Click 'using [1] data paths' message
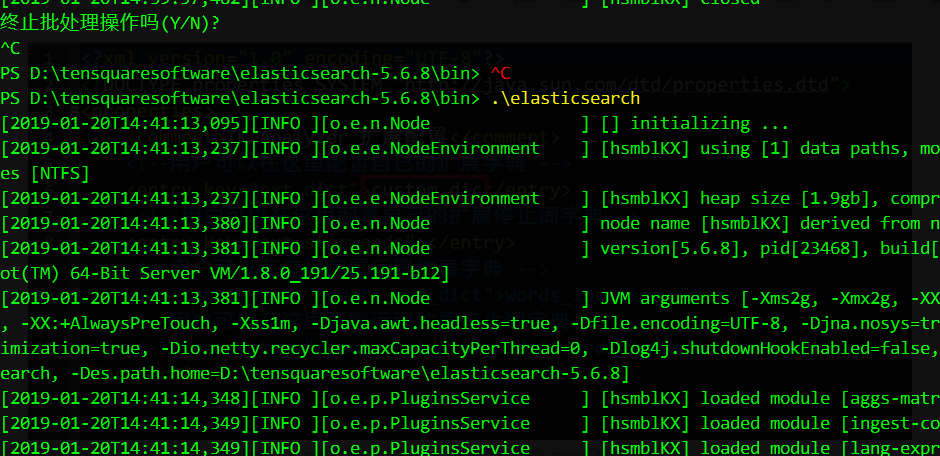940x456 pixels. pos(800,149)
